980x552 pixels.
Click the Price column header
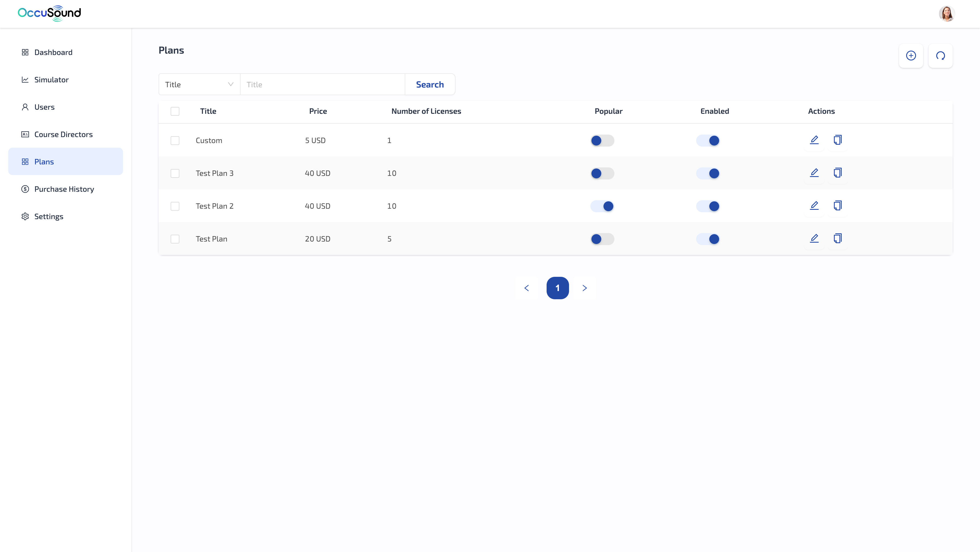click(x=318, y=111)
